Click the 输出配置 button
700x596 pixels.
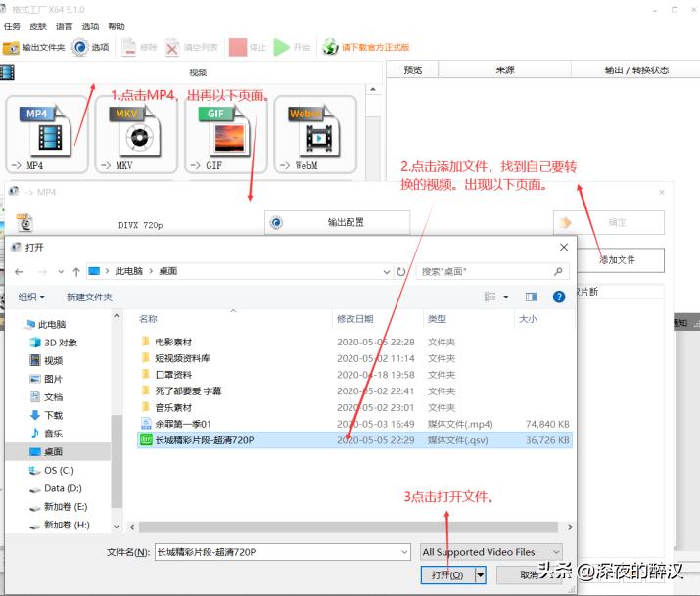pyautogui.click(x=337, y=222)
